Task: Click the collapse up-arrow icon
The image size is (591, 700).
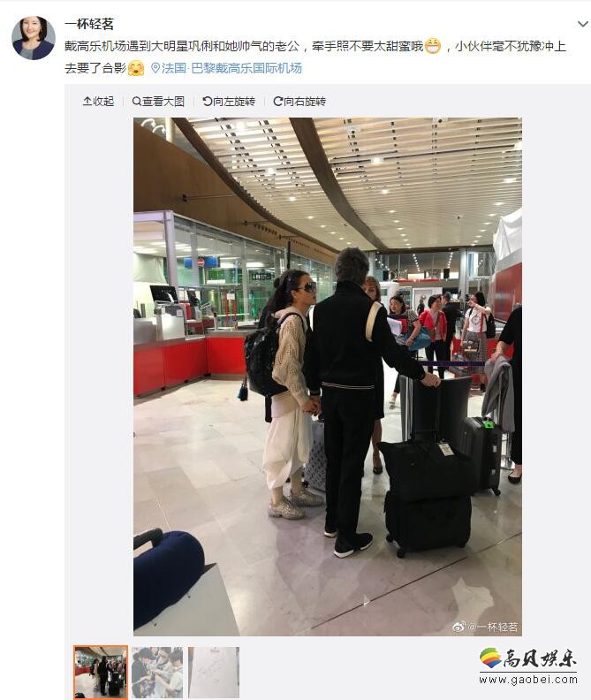Action: tap(87, 102)
